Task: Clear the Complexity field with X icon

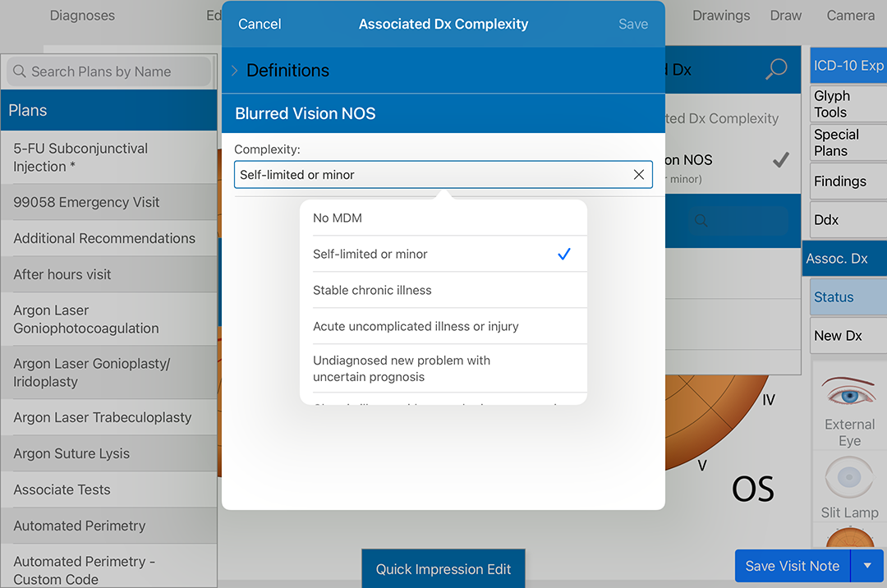Action: click(x=639, y=175)
